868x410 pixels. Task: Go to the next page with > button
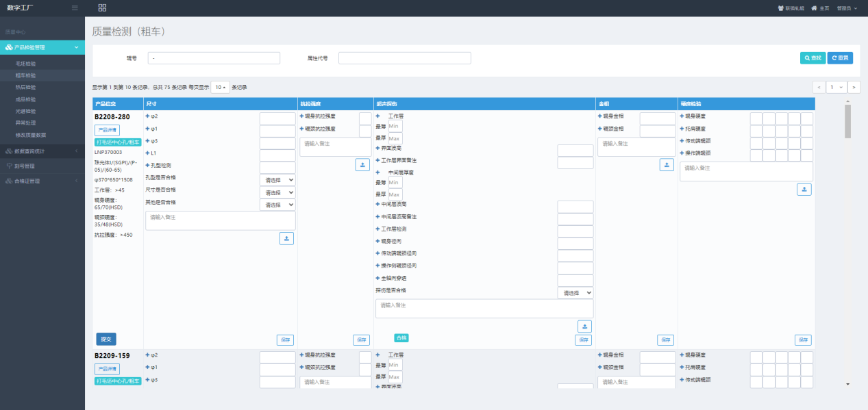pyautogui.click(x=854, y=87)
